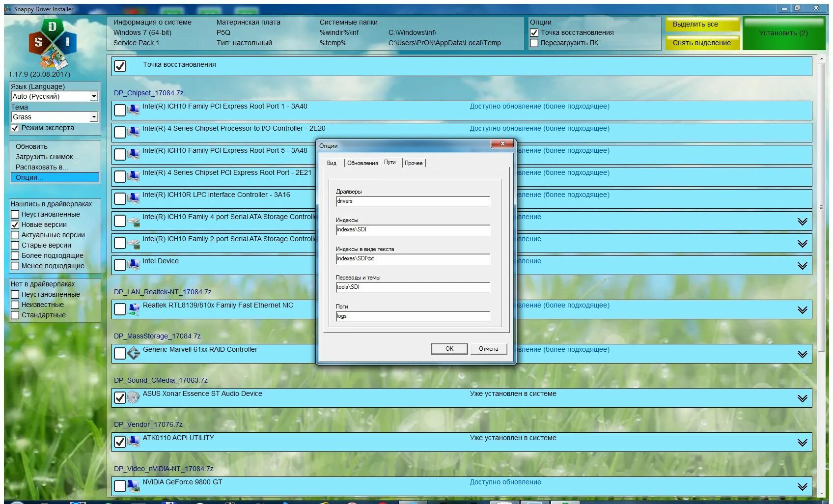Click OK in the Опции dialog
Image resolution: width=833 pixels, height=504 pixels.
(x=448, y=348)
